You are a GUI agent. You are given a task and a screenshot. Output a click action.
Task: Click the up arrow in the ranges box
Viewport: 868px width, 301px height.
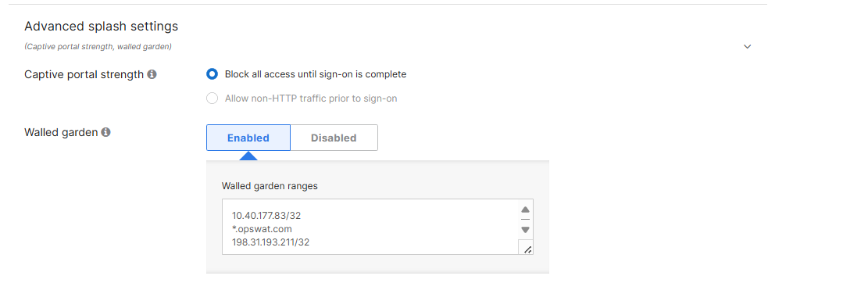(x=525, y=210)
